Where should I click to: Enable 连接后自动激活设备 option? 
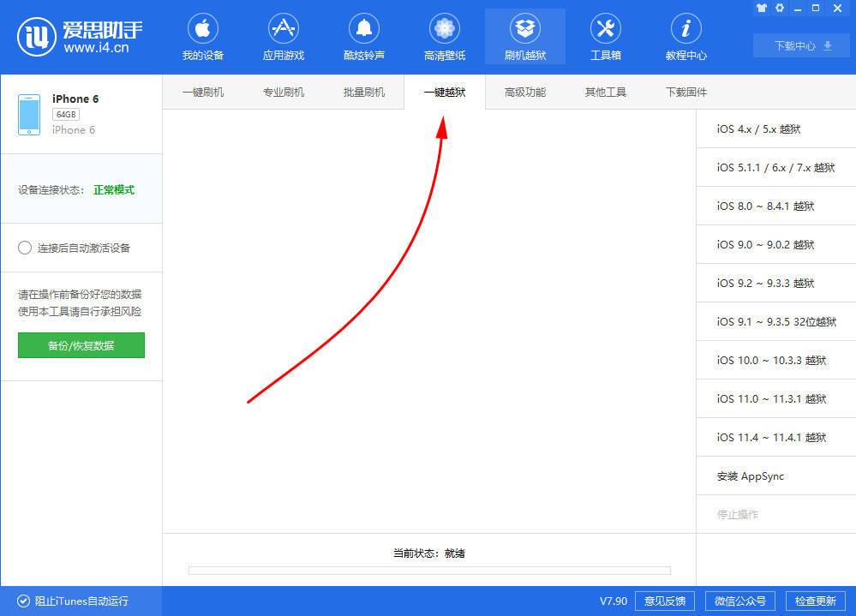tap(26, 248)
